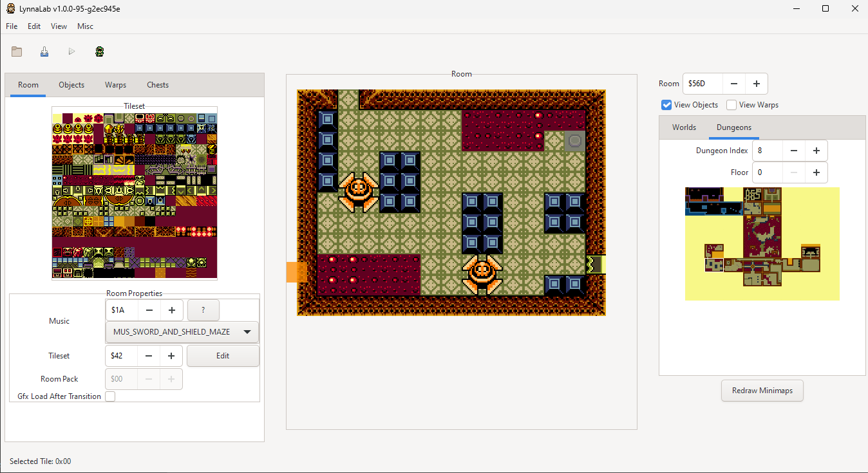Click the Music value field $1A
This screenshot has width=868, height=473.
tap(122, 310)
